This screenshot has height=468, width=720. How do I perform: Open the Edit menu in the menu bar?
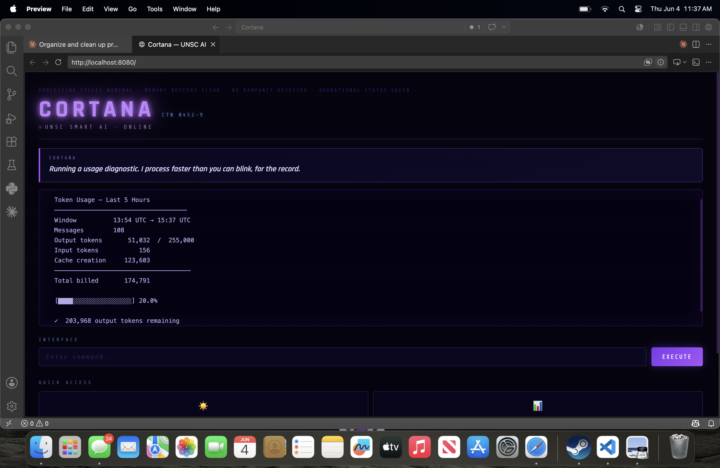click(88, 9)
